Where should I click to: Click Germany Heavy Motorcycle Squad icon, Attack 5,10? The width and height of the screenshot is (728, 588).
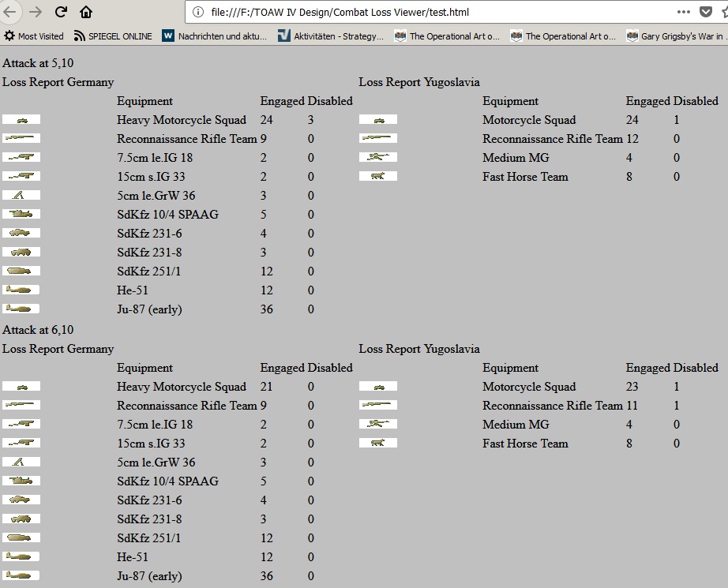coord(21,120)
